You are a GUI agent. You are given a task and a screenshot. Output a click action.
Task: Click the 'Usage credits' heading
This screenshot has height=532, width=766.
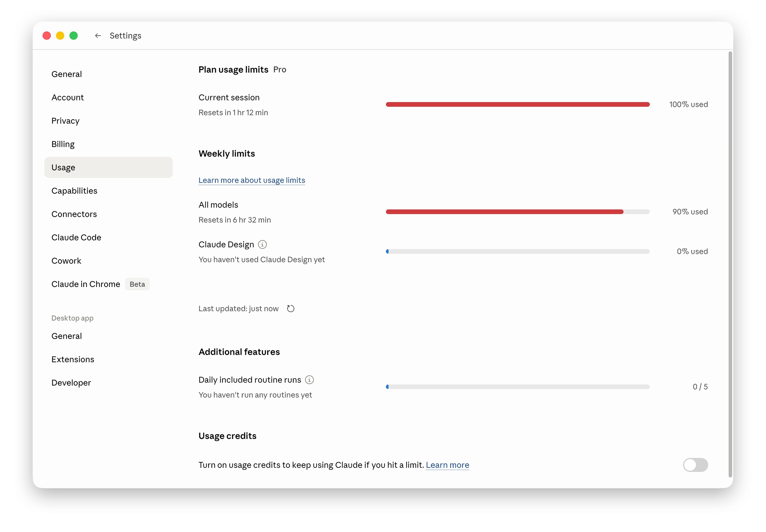click(227, 436)
